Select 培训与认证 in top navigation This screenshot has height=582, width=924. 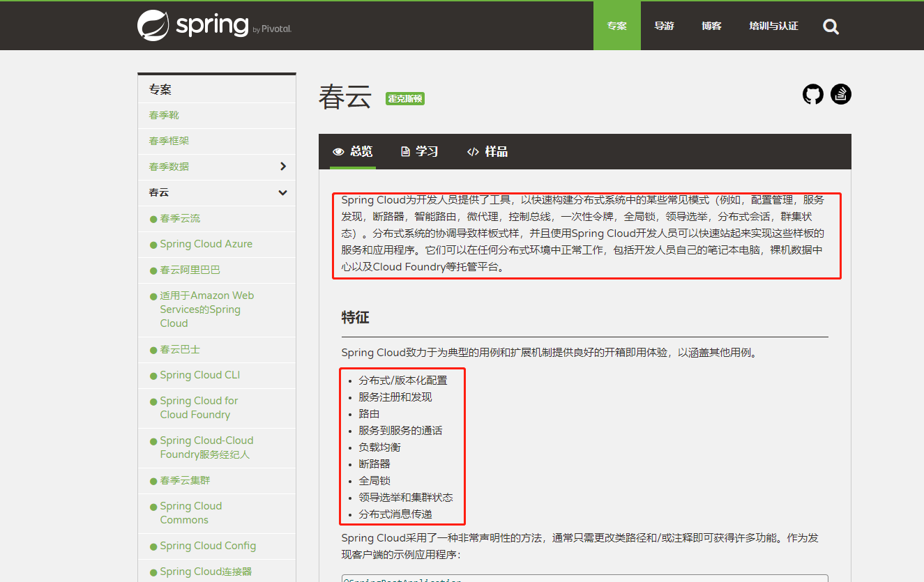[773, 26]
